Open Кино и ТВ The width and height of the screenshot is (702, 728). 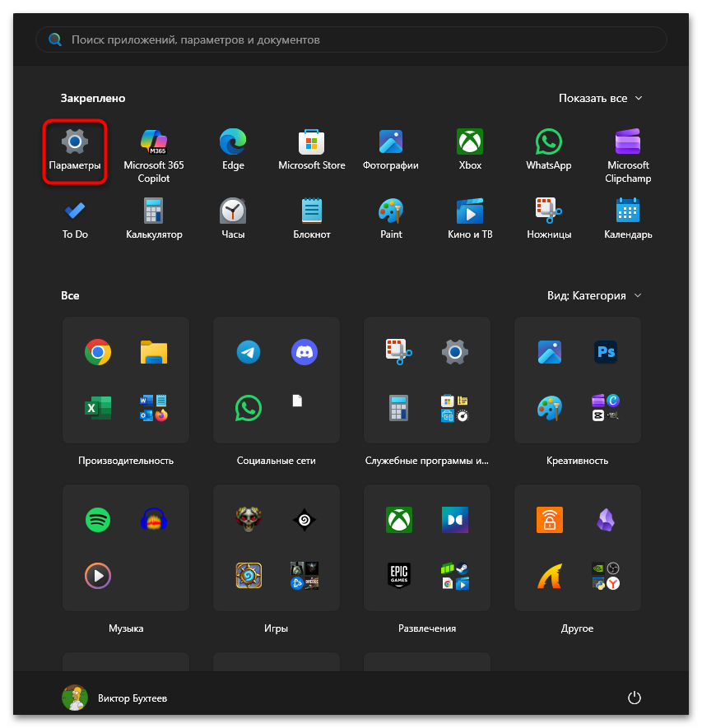470,219
